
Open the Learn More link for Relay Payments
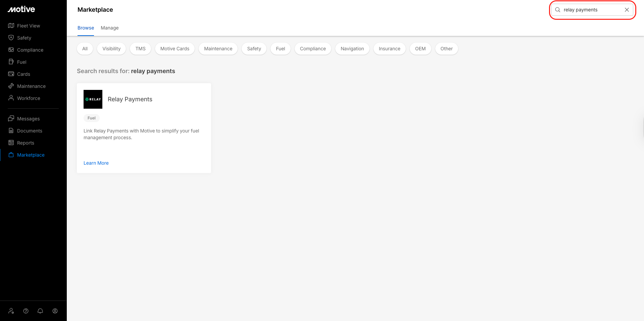pyautogui.click(x=96, y=163)
